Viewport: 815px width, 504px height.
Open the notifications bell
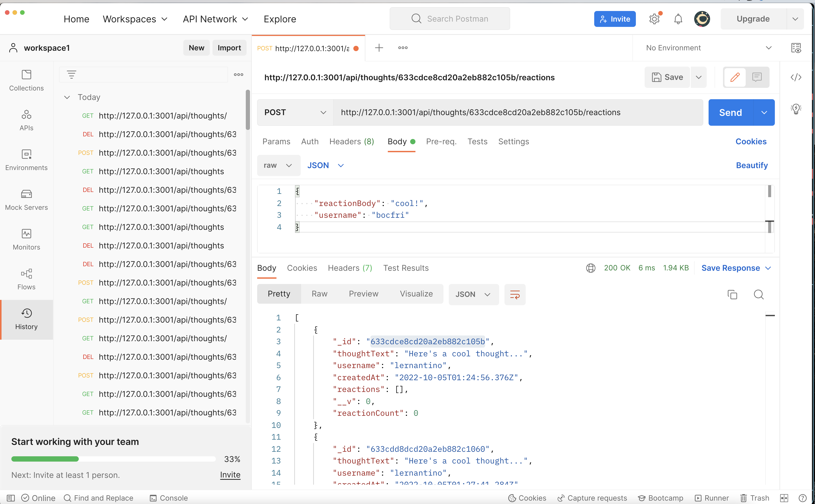(x=678, y=19)
